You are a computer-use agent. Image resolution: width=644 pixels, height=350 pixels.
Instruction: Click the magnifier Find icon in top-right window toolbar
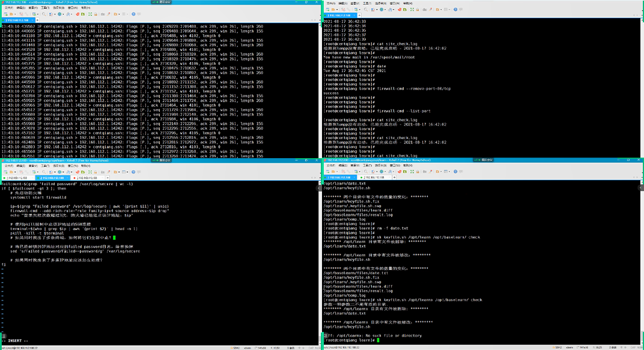pos(366,10)
